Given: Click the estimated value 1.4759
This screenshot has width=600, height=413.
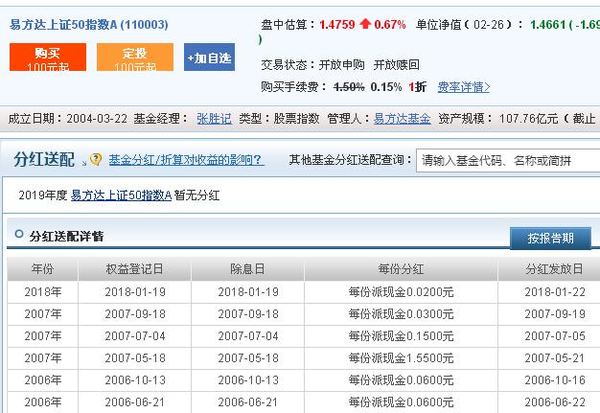Looking at the screenshot, I should [x=337, y=24].
